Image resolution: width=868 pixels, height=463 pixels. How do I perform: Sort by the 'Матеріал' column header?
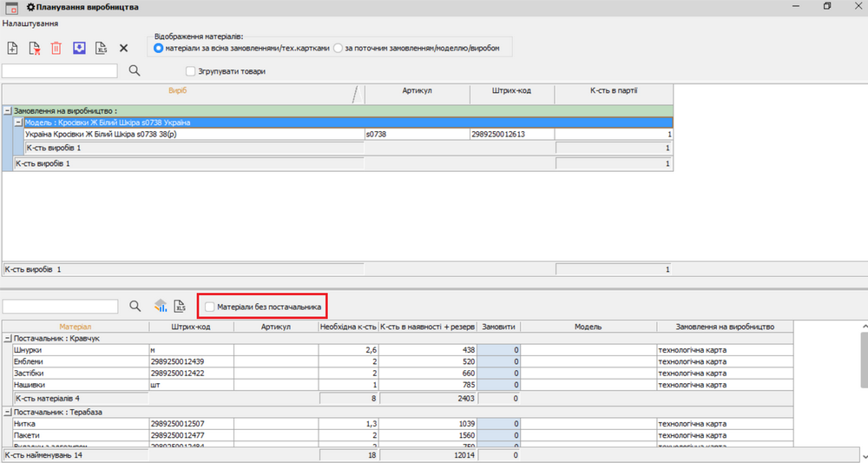[75, 327]
